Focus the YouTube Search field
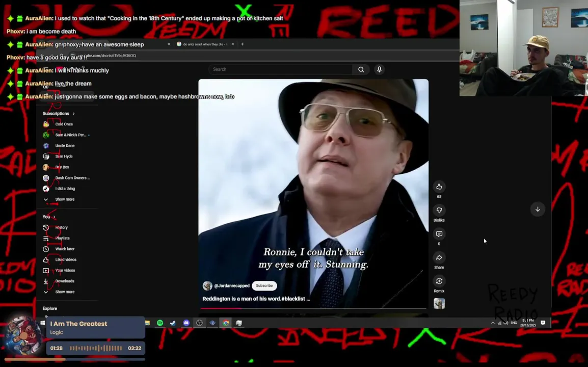 click(281, 69)
